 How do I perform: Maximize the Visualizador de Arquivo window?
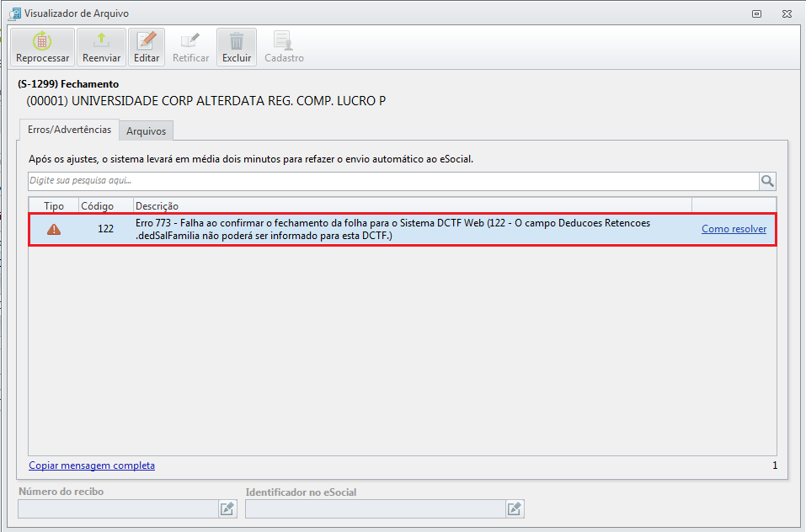756,13
